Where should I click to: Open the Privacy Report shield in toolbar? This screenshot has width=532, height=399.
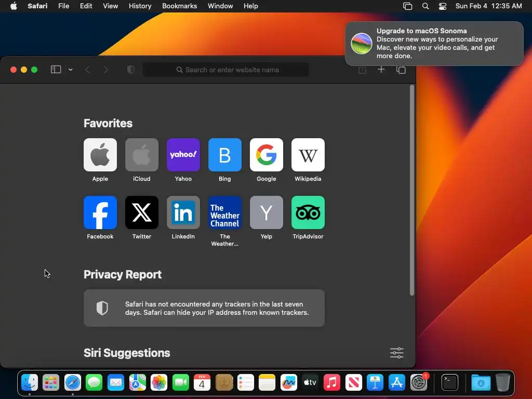130,70
